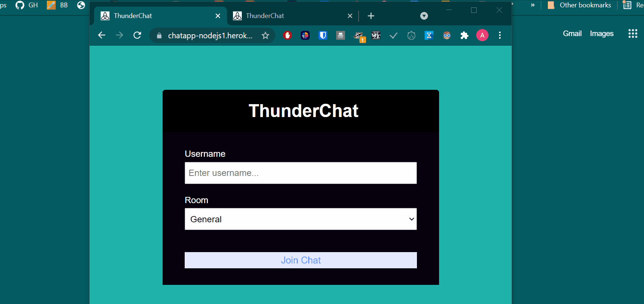Click the ThunderChat heading text
The width and height of the screenshot is (644, 304).
click(x=303, y=111)
